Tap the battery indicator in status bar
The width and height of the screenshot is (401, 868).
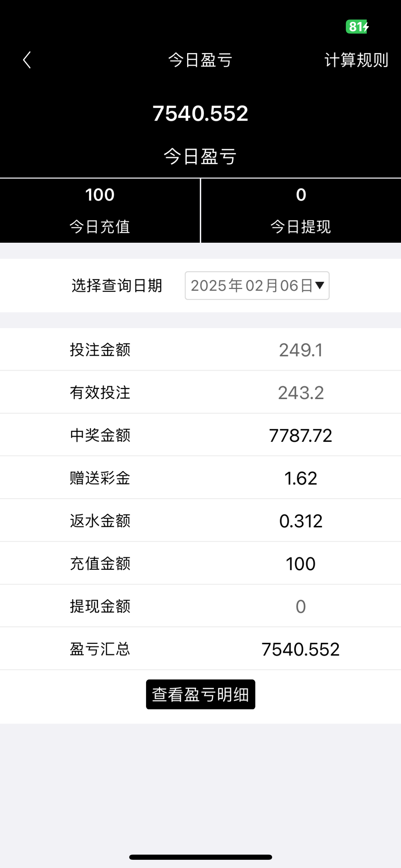click(357, 27)
